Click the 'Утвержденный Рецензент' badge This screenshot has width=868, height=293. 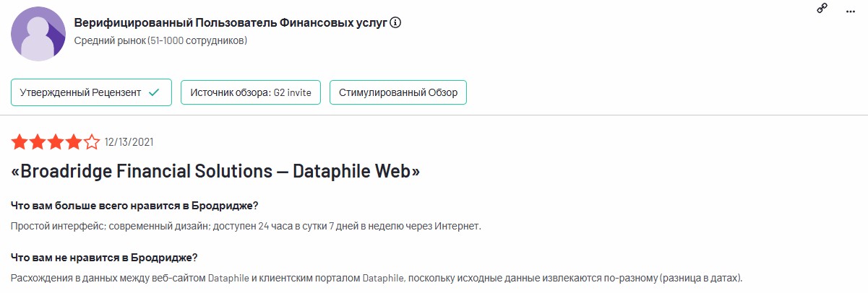91,92
